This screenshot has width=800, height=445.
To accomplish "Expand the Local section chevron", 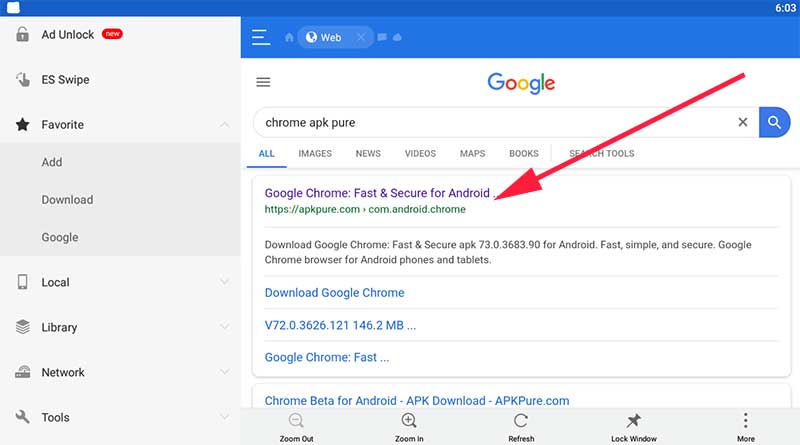I will [x=224, y=282].
